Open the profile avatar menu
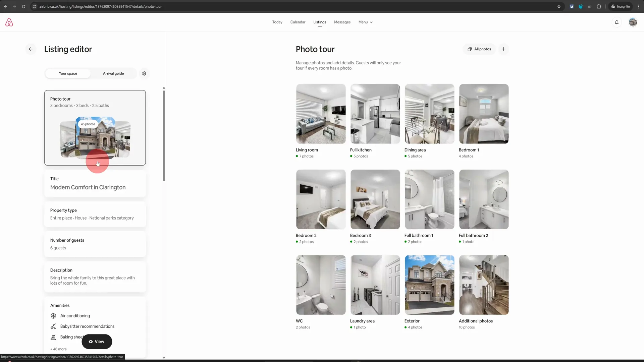The height and width of the screenshot is (362, 644). [x=633, y=22]
